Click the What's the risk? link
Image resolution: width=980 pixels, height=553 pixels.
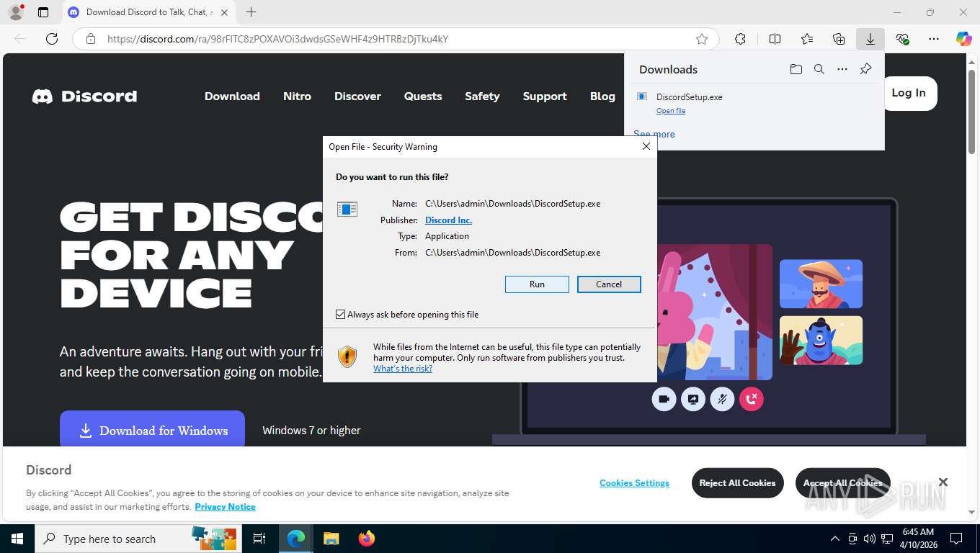403,369
